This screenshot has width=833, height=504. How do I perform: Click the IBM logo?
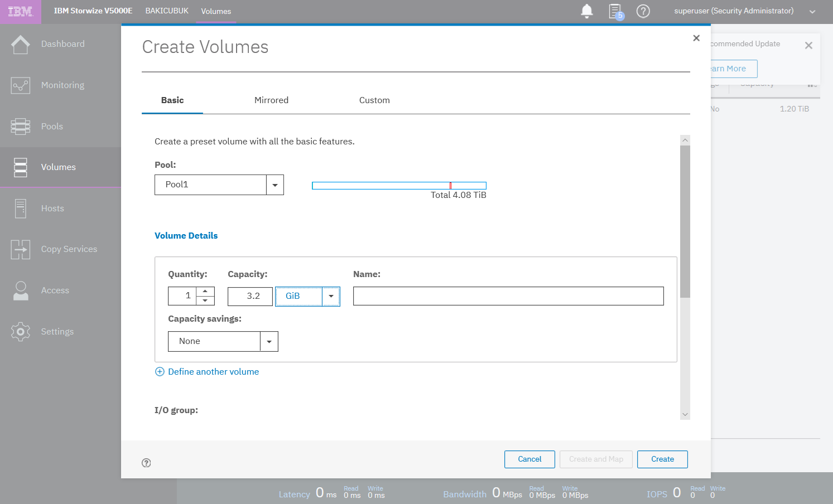(x=21, y=11)
